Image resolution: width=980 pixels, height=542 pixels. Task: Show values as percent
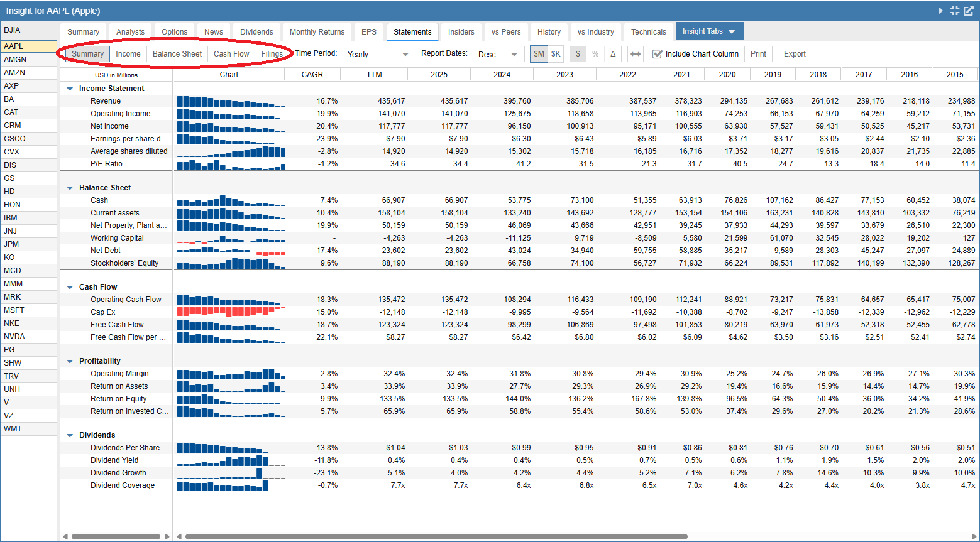[595, 54]
